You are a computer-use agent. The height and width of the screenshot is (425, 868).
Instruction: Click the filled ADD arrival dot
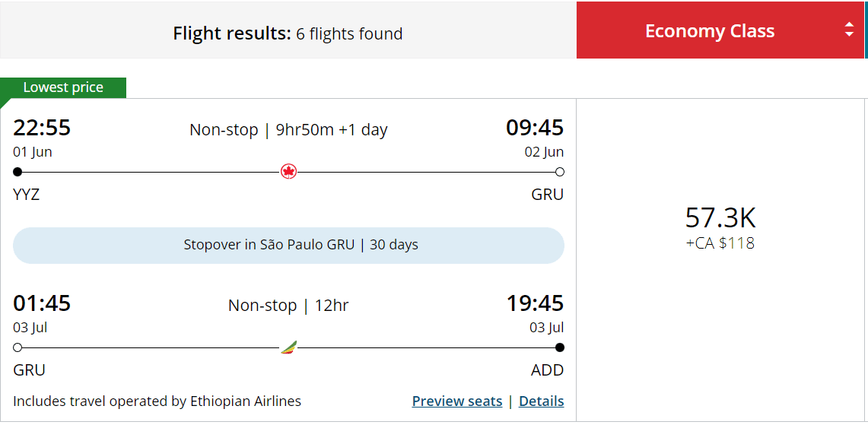(x=560, y=347)
